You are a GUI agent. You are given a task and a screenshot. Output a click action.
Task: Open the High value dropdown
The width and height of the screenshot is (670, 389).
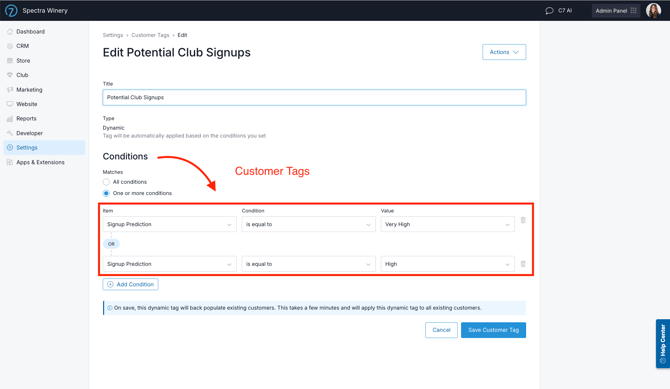click(447, 264)
